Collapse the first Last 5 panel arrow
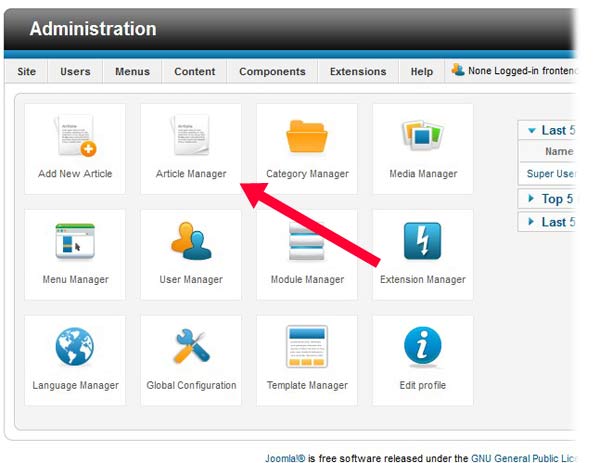 tap(532, 130)
